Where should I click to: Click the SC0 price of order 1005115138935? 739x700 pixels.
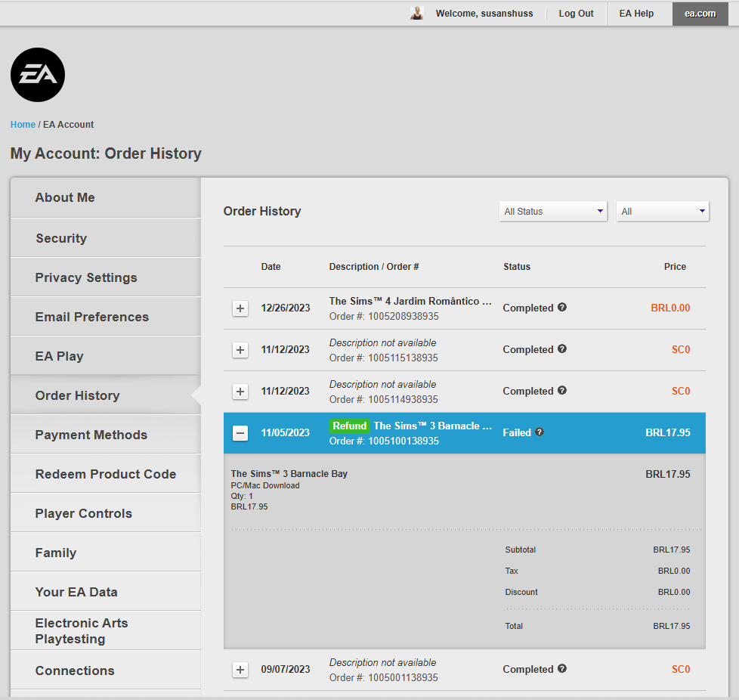point(681,349)
